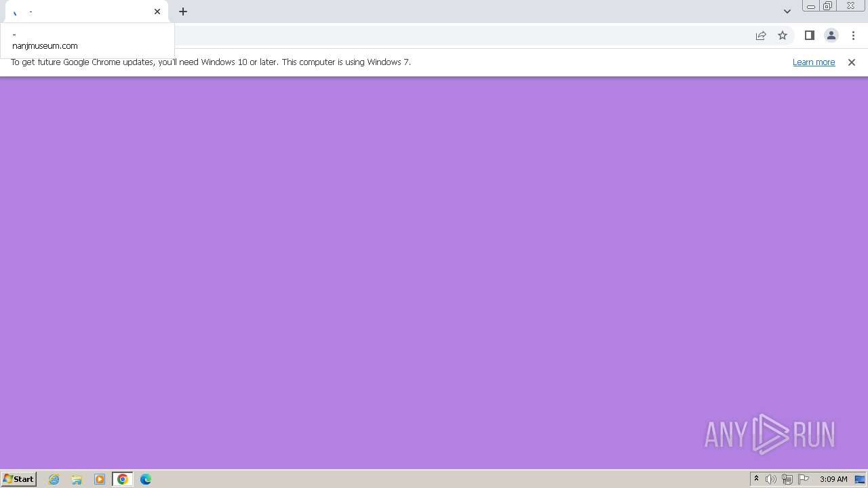This screenshot has height=488, width=868.
Task: Launch Internet Explorer from taskbar
Action: point(54,479)
